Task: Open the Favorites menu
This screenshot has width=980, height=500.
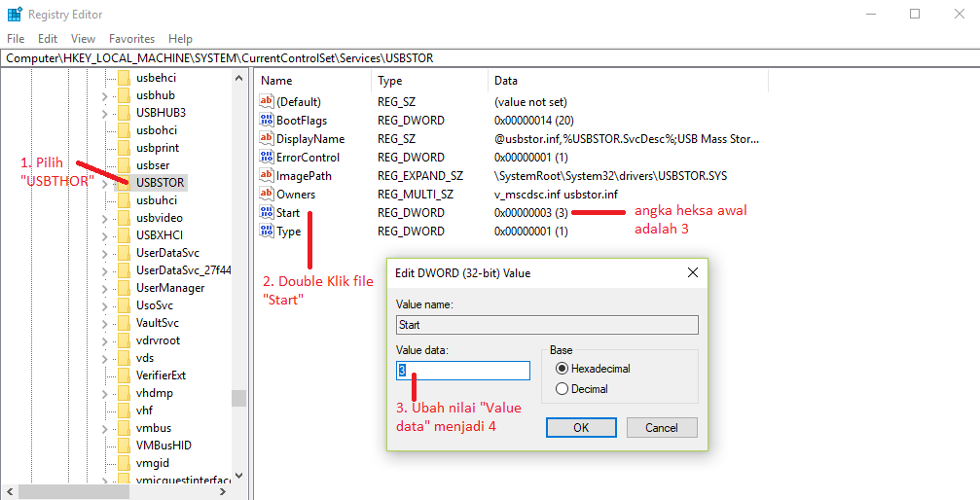Action: (x=132, y=39)
